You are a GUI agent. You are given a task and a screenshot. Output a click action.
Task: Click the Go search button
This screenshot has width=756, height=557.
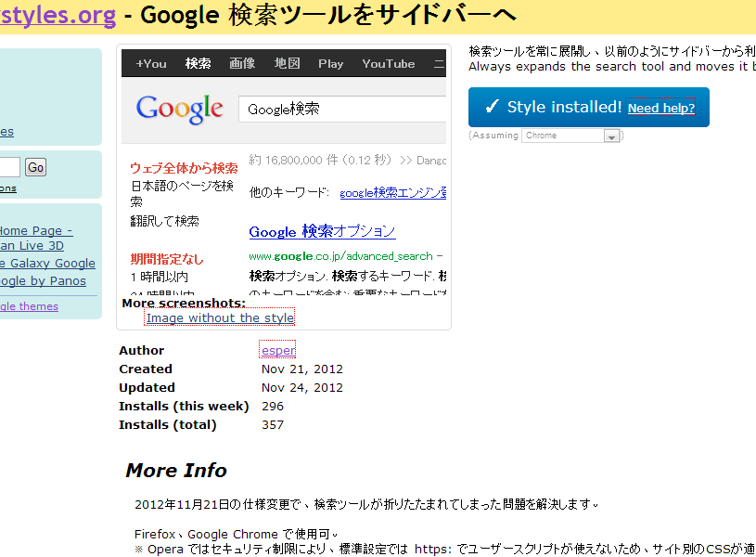tap(35, 167)
